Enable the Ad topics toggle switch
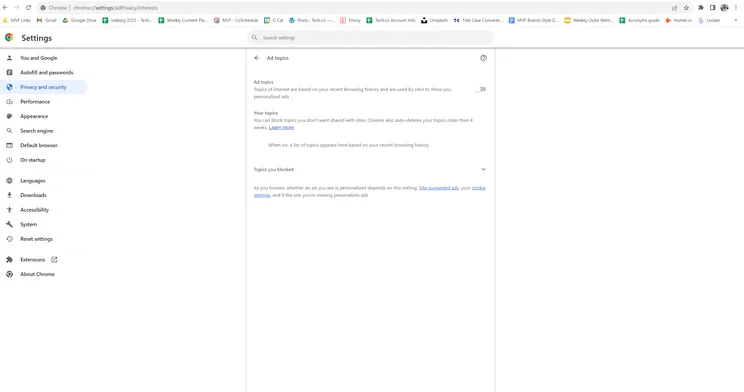Screen dimensions: 744x392 click(x=481, y=89)
